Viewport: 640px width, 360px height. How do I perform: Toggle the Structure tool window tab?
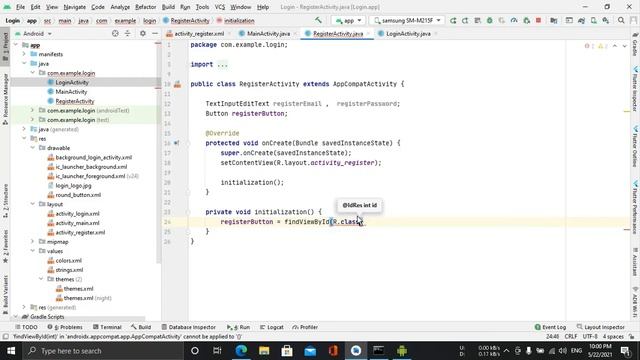click(x=5, y=200)
